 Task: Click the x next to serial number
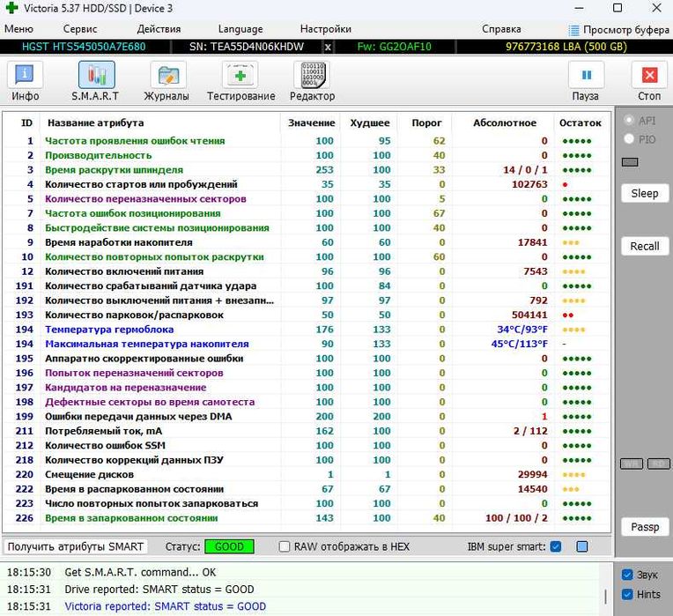tap(328, 47)
